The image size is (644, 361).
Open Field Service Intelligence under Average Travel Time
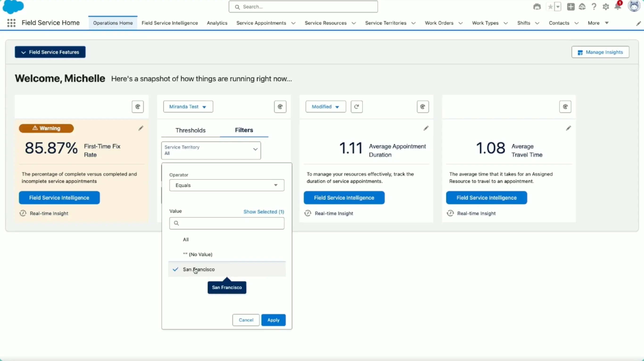[487, 198]
